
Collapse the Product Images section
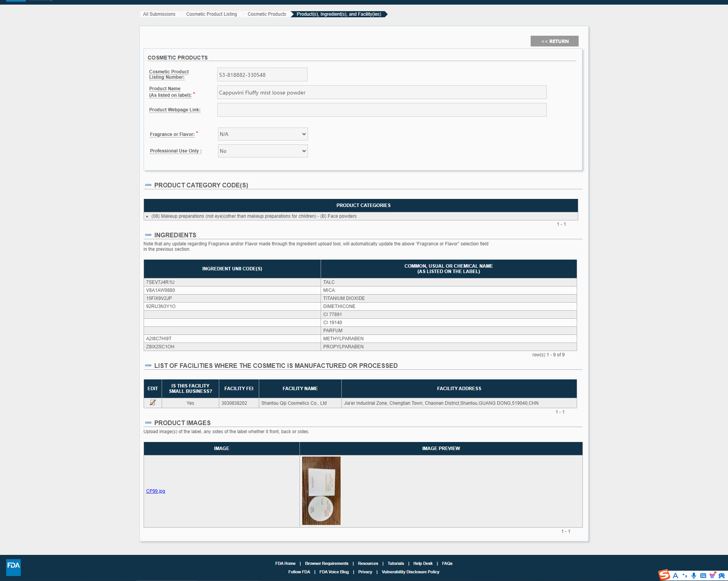click(x=148, y=423)
